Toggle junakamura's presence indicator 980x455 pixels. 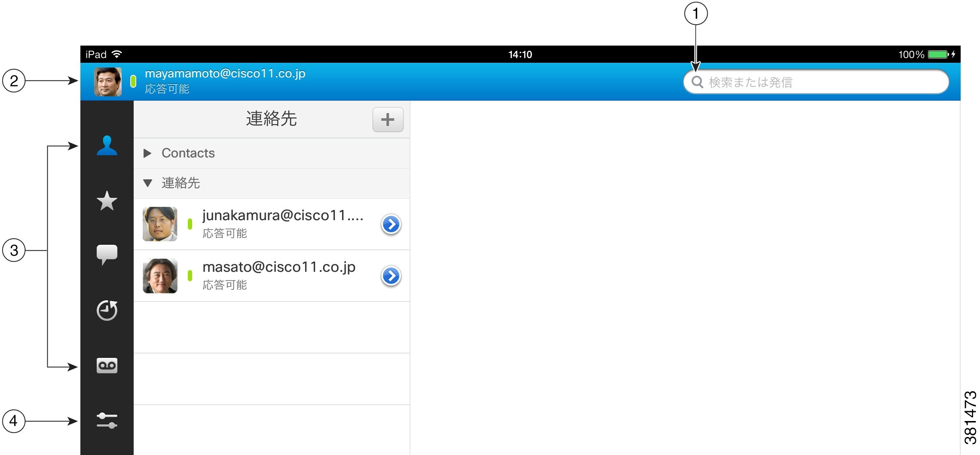coord(191,224)
